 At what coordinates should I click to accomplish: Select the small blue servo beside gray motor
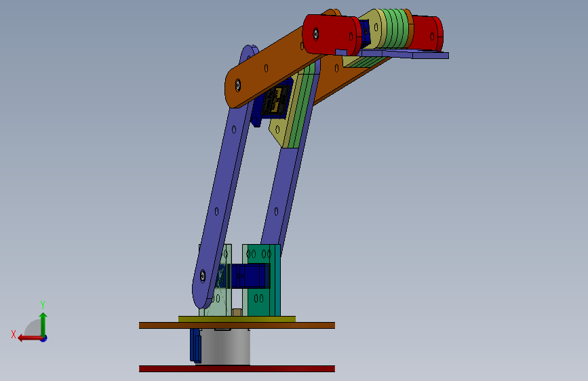[x=195, y=345]
